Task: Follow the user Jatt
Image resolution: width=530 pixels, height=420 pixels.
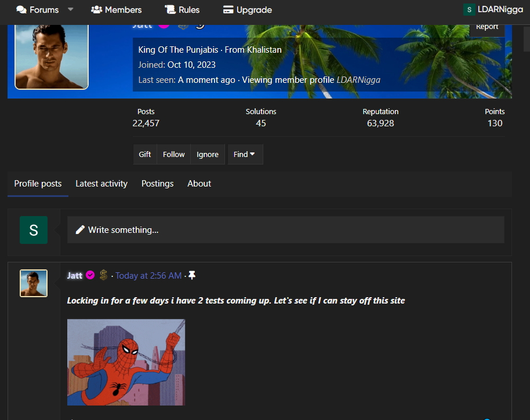Action: 173,155
